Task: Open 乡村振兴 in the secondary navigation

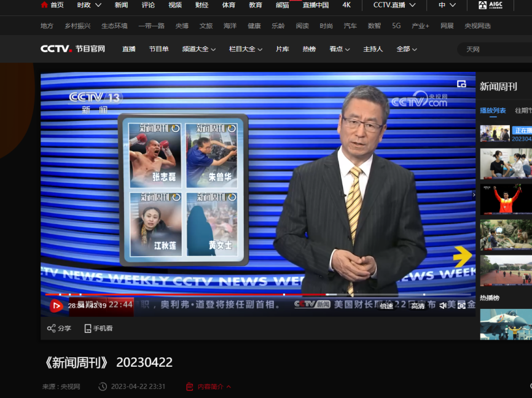Action: click(77, 26)
